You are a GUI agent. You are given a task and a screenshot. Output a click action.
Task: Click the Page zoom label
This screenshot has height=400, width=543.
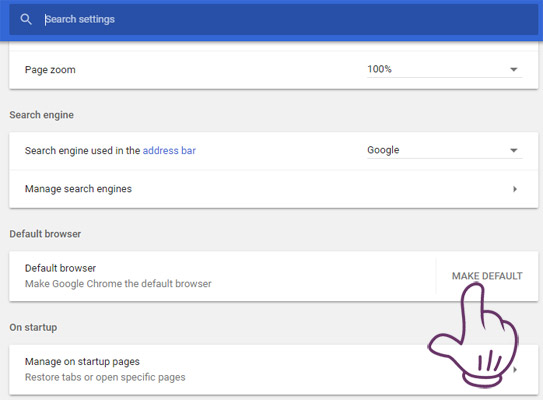pos(50,70)
